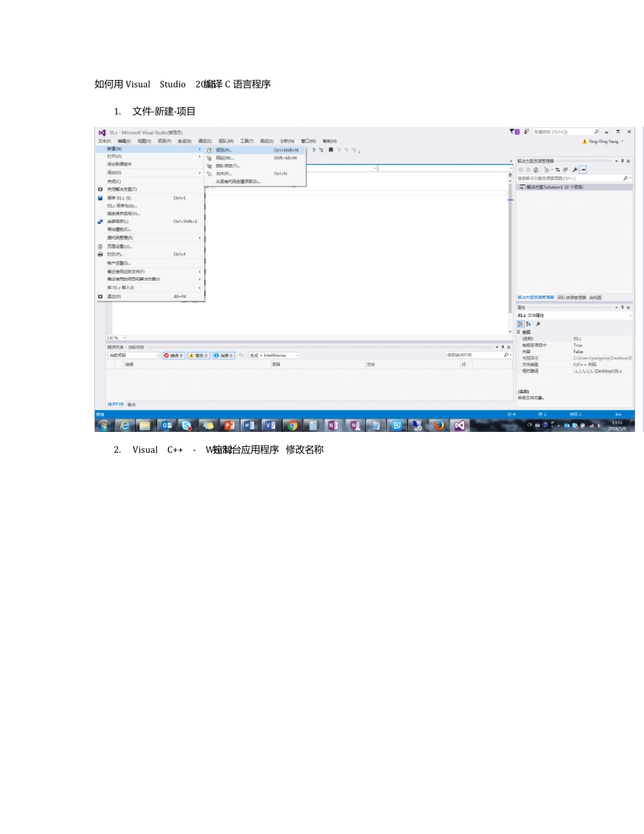The height and width of the screenshot is (834, 644).
Task: Focus the 搜索解决方案资源管理器 search field
Action: [573, 178]
